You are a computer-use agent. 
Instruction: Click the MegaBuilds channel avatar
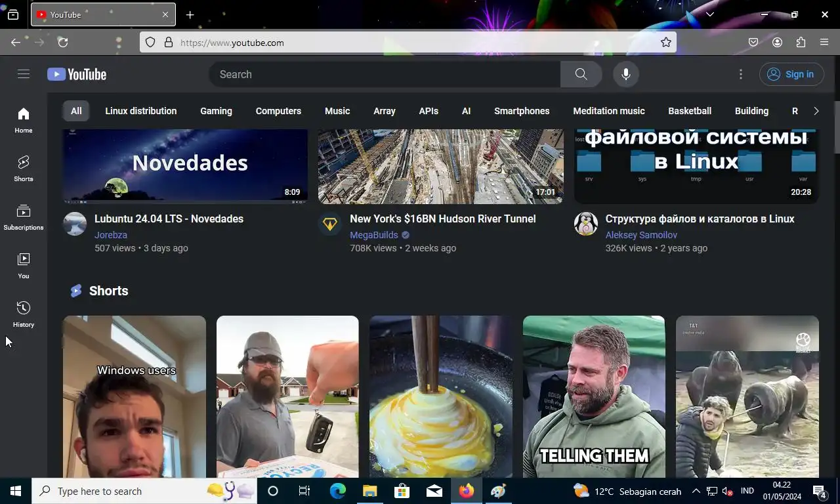330,224
